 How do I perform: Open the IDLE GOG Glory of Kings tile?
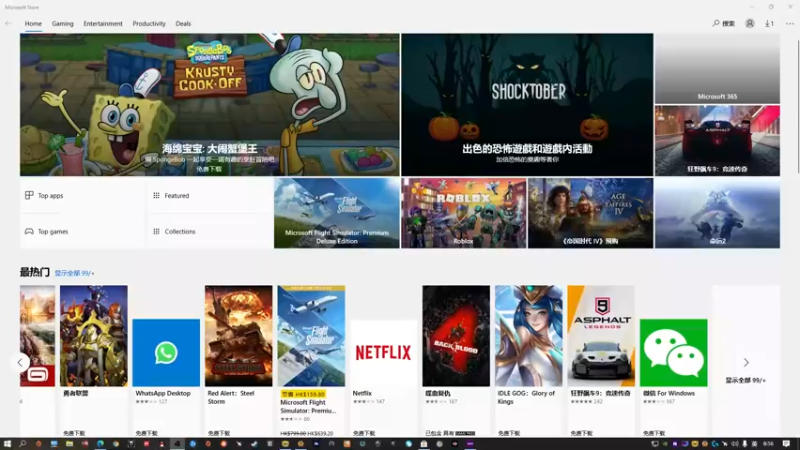[529, 336]
